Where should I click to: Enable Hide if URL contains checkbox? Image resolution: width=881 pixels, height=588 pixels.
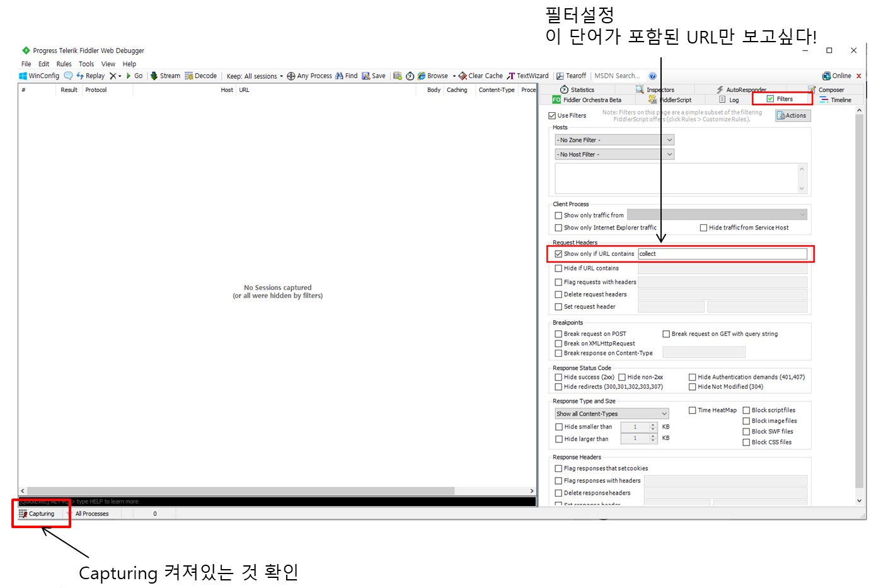(558, 268)
